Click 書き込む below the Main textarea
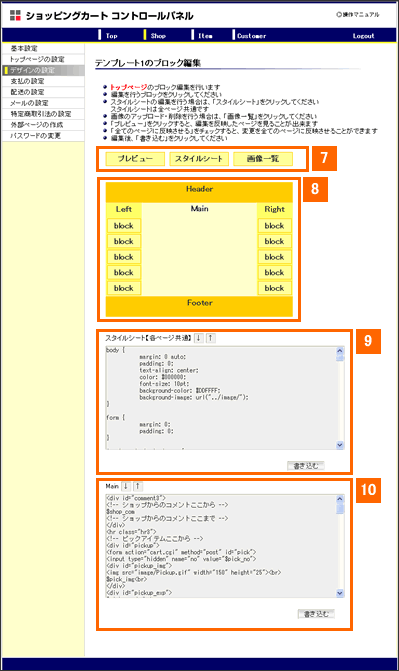The height and width of the screenshot is (671, 399). point(316,614)
